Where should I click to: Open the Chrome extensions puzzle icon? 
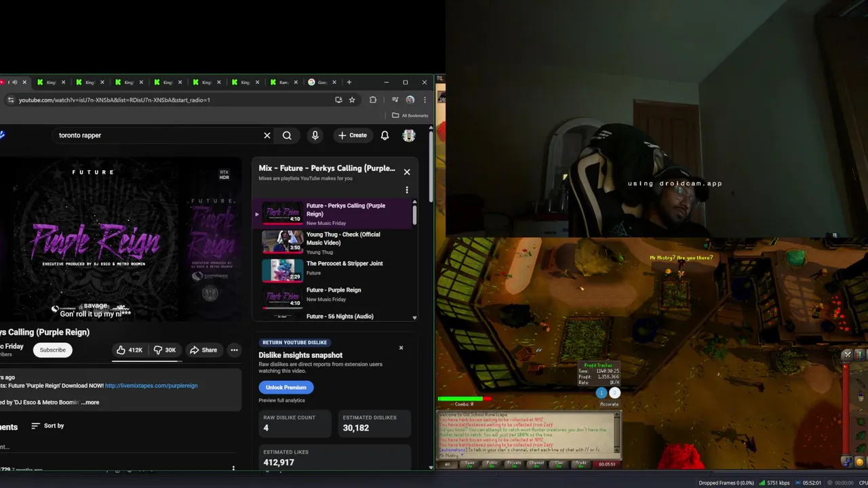pos(373,100)
